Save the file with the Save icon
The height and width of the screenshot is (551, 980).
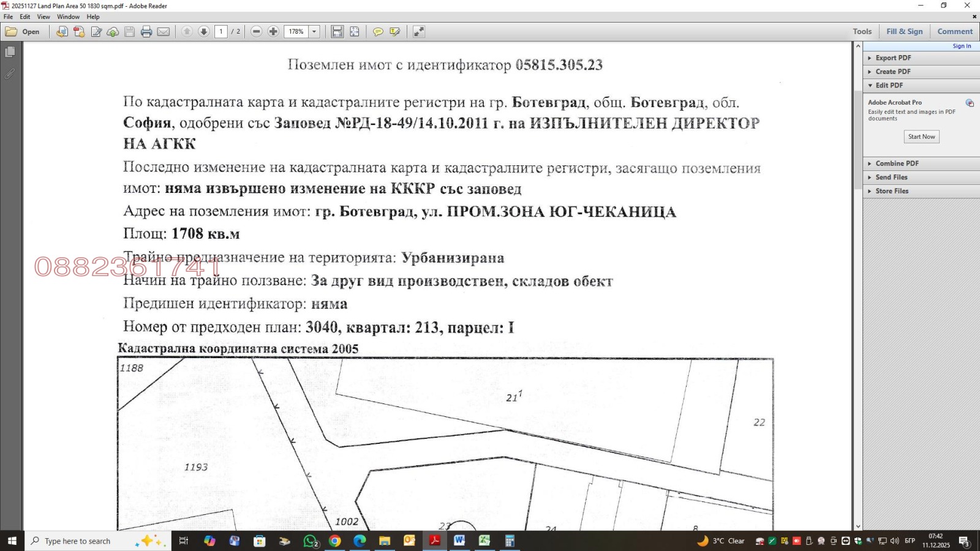coord(129,31)
